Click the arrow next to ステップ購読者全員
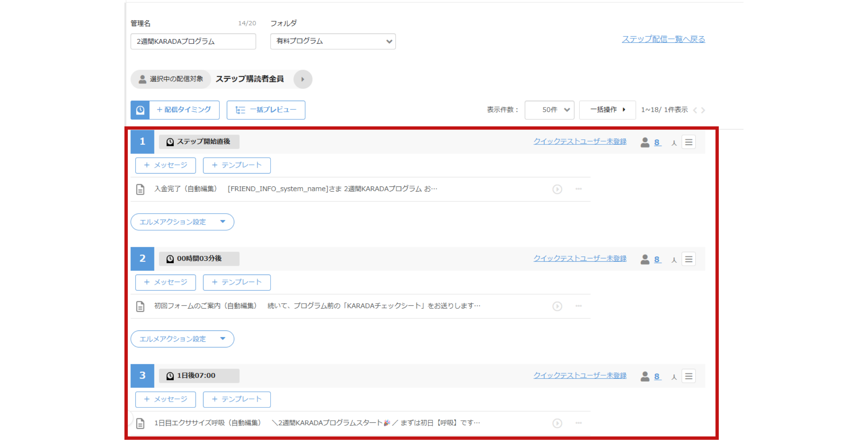The height and width of the screenshot is (440, 868). pos(302,79)
